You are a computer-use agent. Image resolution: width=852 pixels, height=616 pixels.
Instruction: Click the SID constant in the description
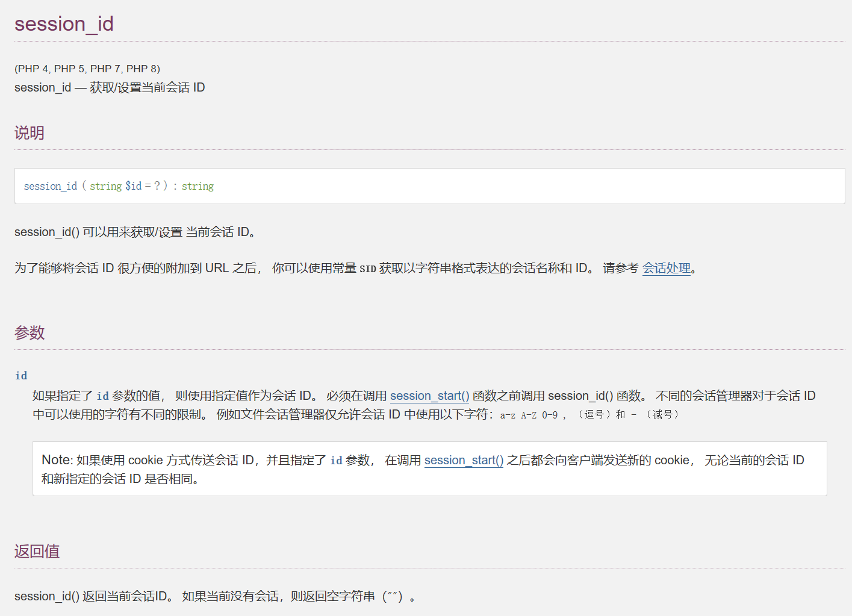pos(367,269)
